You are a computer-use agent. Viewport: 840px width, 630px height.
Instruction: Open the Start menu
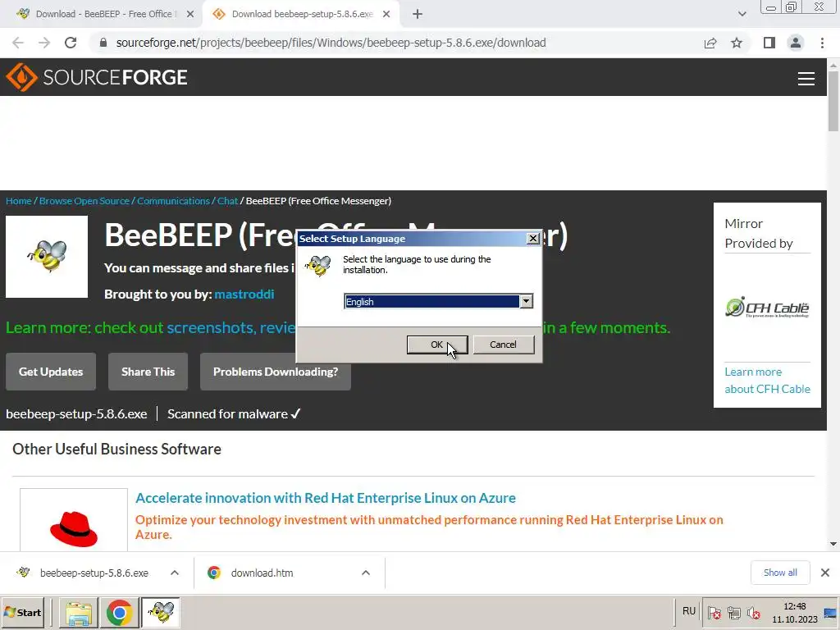pyautogui.click(x=22, y=612)
